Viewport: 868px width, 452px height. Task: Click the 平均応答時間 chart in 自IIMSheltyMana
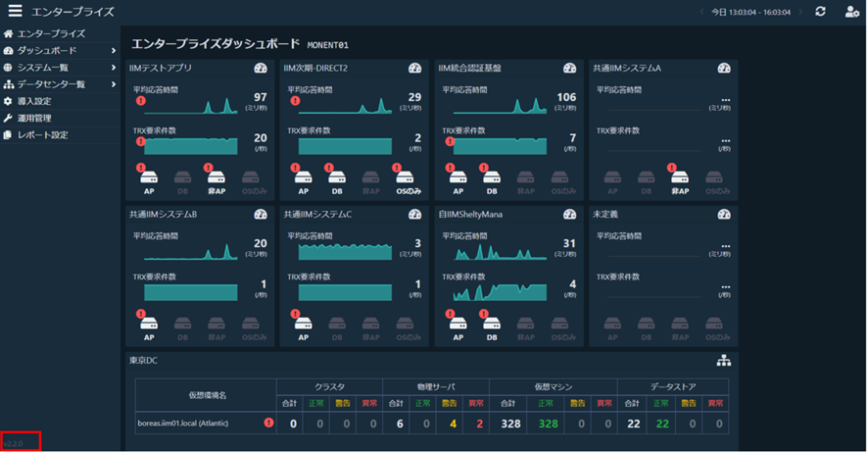500,252
